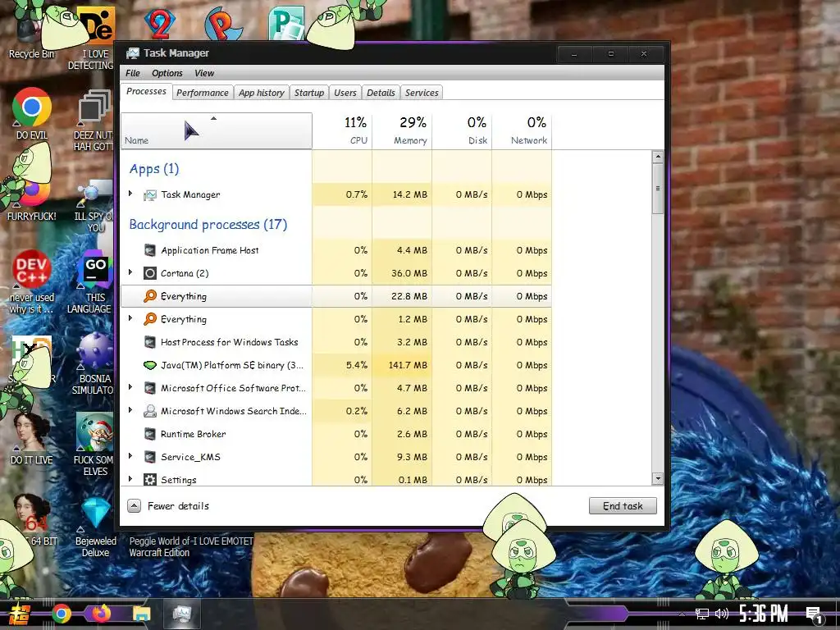This screenshot has width=840, height=630.
Task: Click the Microsoft Office Software Protection icon
Action: (150, 388)
